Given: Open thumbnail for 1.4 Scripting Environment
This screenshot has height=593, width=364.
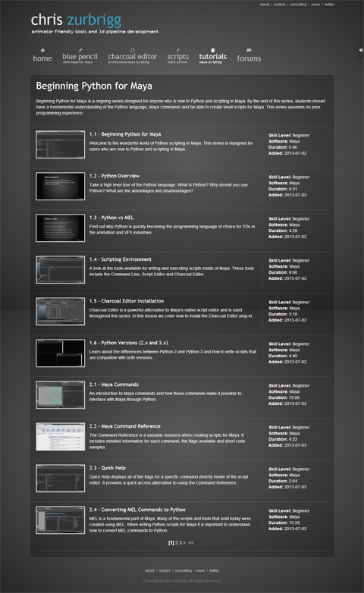Looking at the screenshot, I should click(60, 270).
